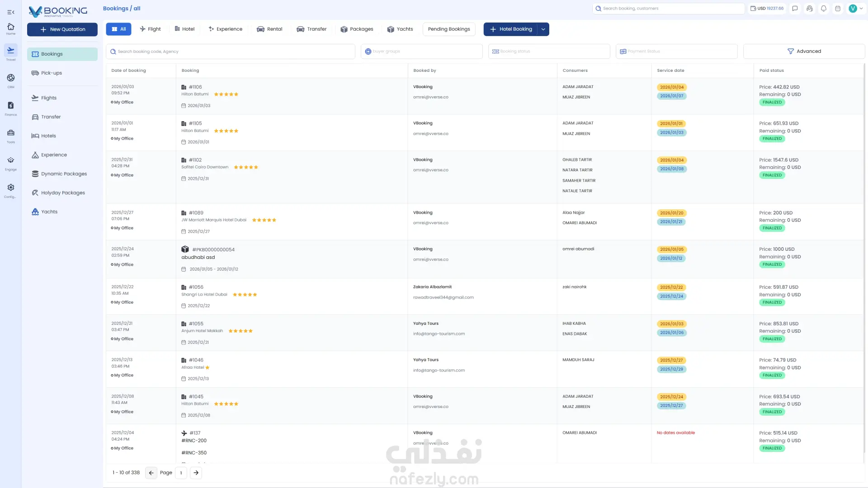Open the Finance sidebar section

[x=11, y=108]
